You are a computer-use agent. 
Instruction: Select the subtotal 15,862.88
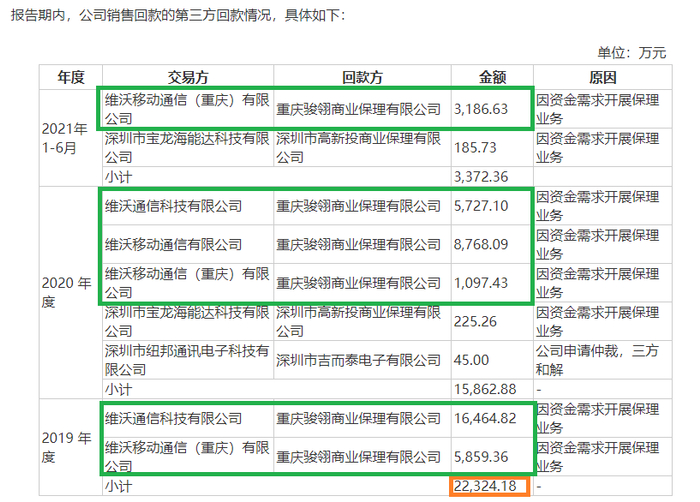[485, 389]
